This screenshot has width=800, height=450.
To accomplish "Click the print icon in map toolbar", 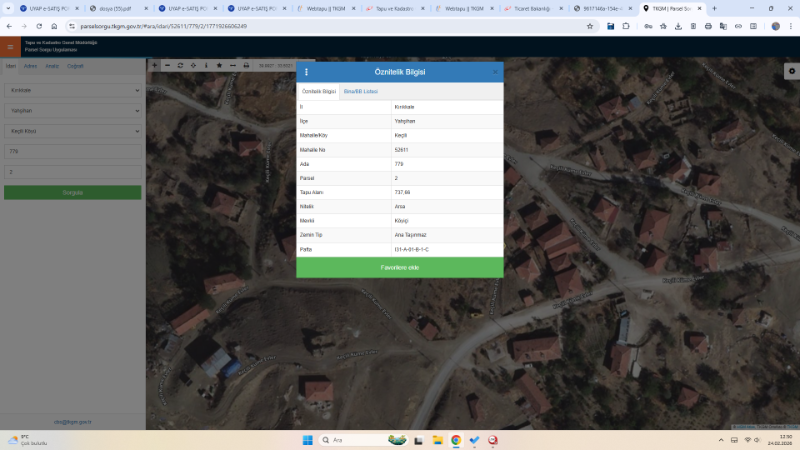I will [x=246, y=65].
